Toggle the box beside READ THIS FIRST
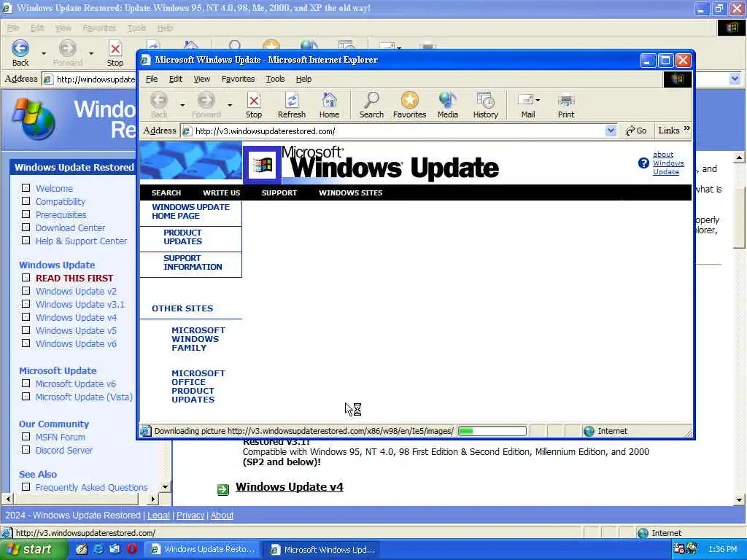 coord(26,278)
